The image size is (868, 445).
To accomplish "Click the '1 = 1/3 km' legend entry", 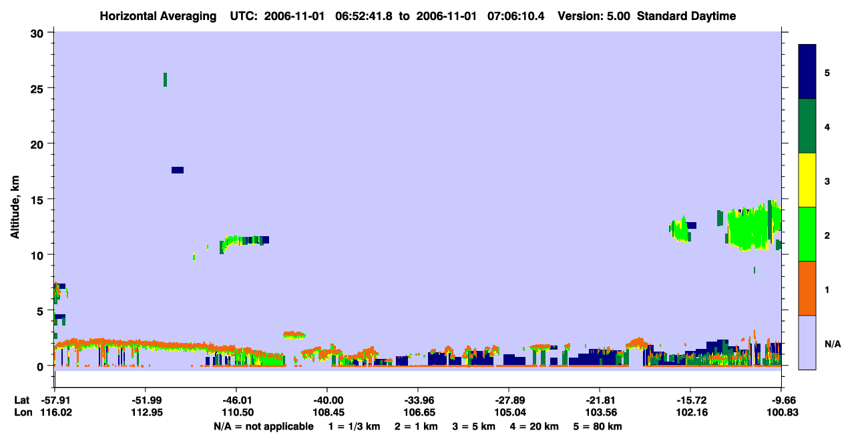I will pyautogui.click(x=354, y=426).
